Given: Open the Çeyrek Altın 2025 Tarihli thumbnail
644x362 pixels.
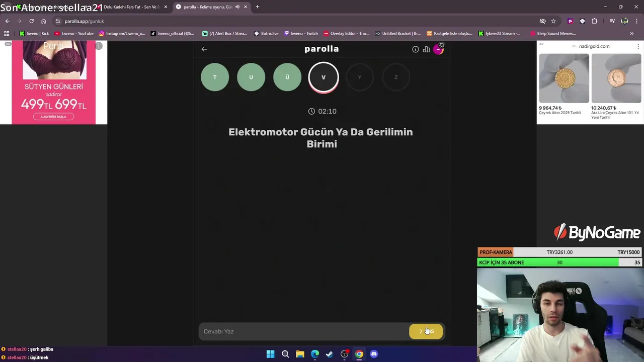Looking at the screenshot, I should pyautogui.click(x=563, y=78).
